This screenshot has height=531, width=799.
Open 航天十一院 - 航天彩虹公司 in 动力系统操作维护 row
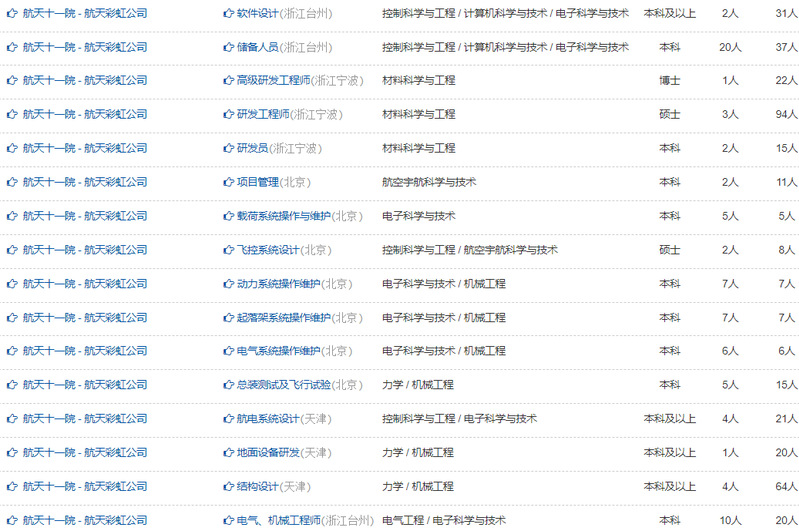[85, 284]
